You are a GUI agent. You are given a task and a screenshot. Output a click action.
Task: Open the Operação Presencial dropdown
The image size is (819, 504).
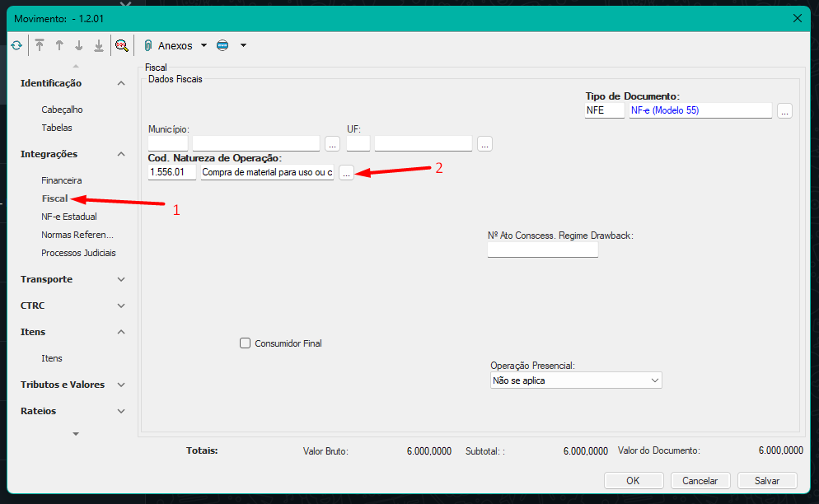[x=575, y=380]
